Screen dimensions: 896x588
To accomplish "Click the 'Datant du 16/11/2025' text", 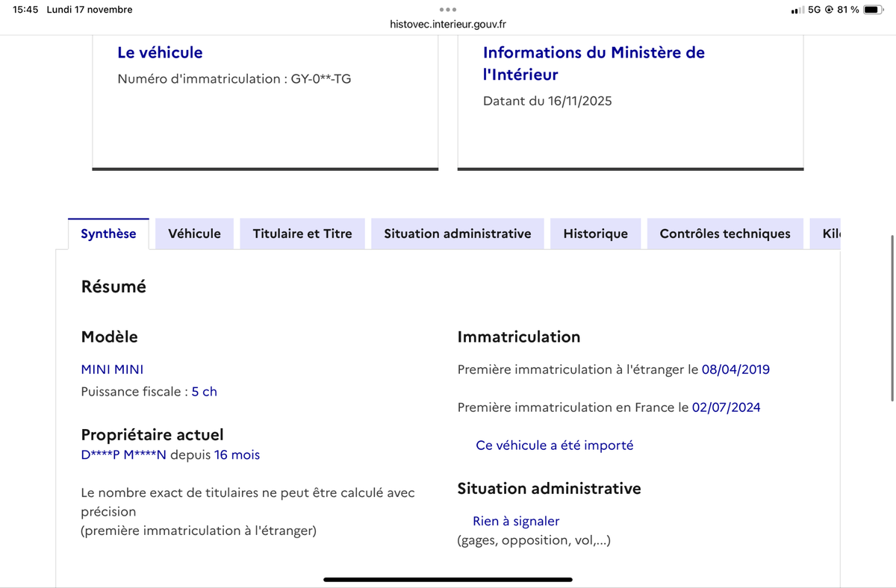I will [x=547, y=101].
